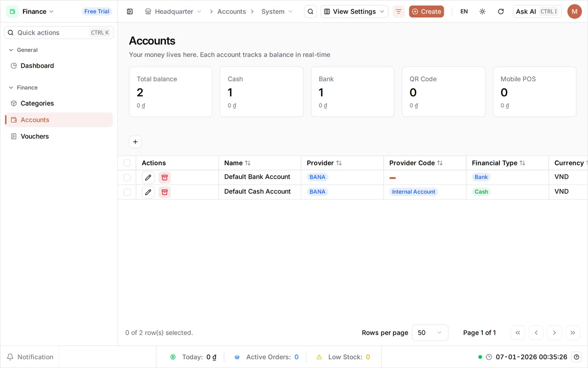Collapse the General sidebar section
Viewport: 588px width, 368px height.
tap(23, 50)
